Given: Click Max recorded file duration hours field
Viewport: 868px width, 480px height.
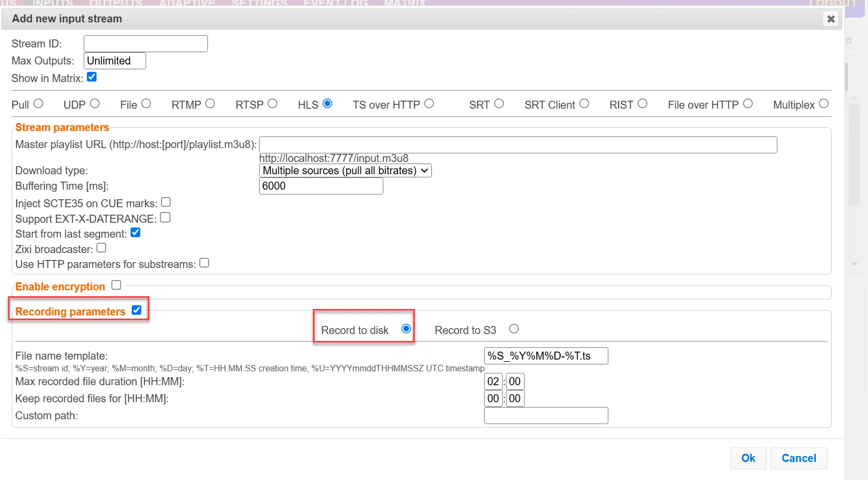Looking at the screenshot, I should point(493,381).
